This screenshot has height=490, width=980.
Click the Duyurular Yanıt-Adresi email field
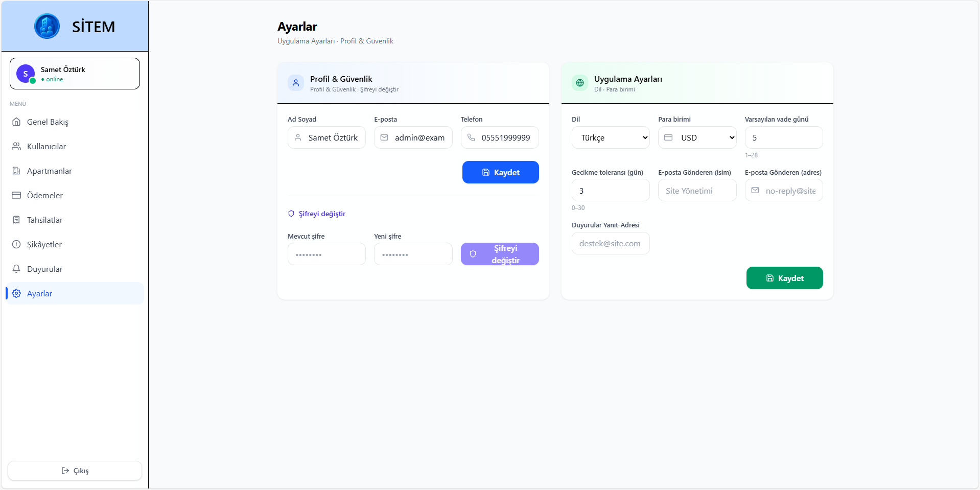click(x=611, y=244)
